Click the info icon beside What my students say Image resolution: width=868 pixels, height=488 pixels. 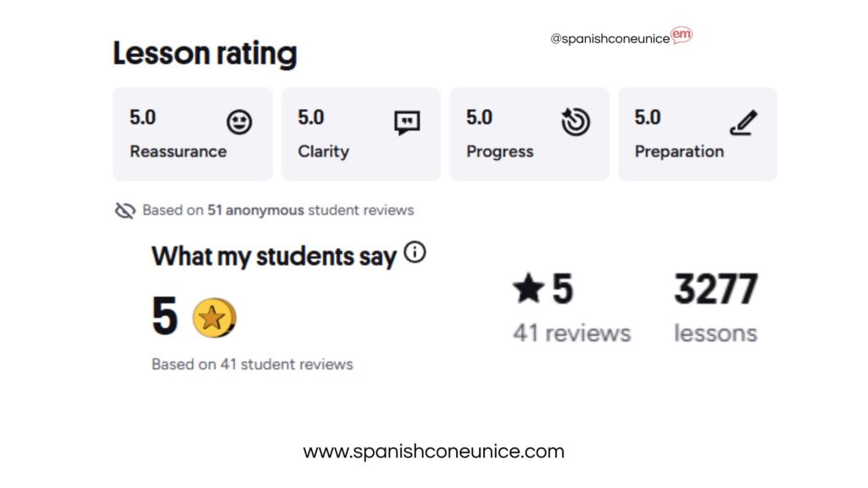[x=415, y=252]
